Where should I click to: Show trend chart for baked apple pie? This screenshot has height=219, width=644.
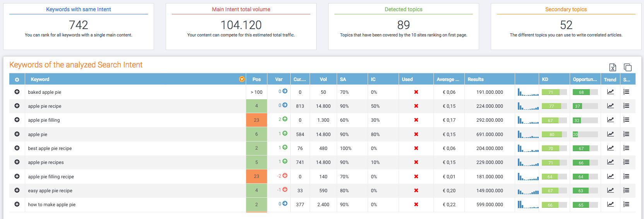610,92
